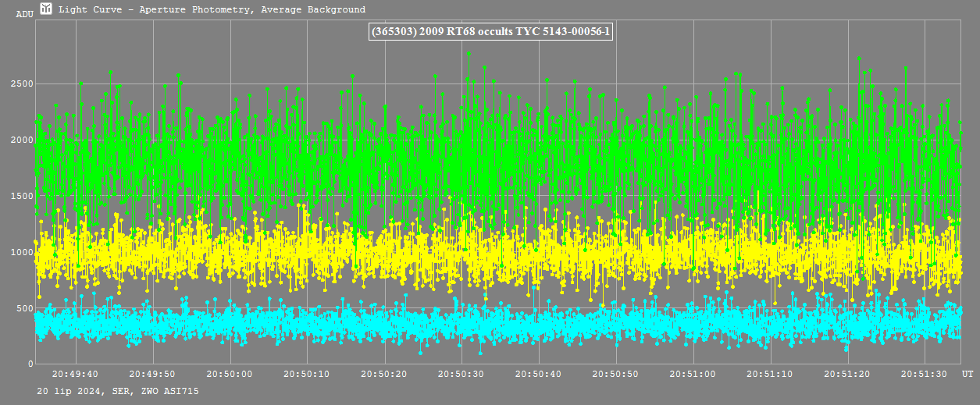Click the 2000 ADU axis value
The height and width of the screenshot is (405, 980).
click(21, 140)
